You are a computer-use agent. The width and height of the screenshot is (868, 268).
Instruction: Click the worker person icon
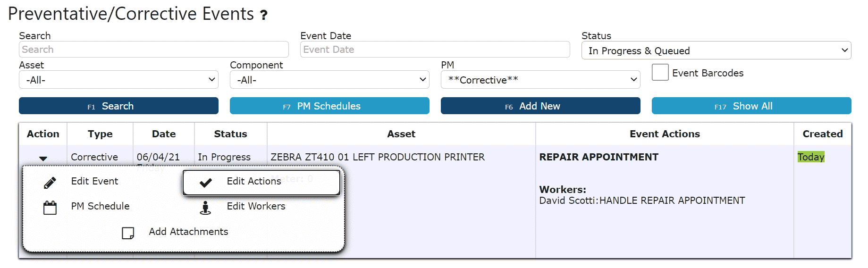(x=205, y=208)
